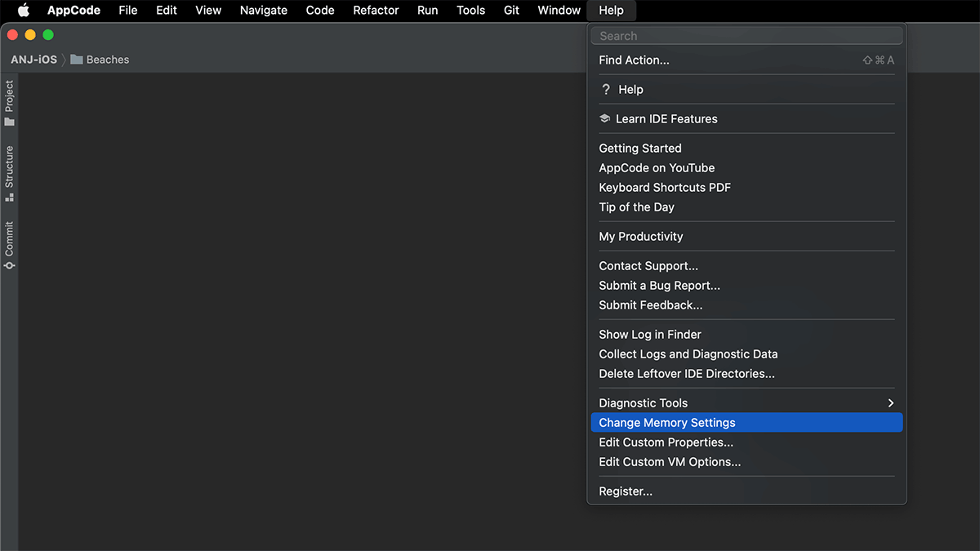The height and width of the screenshot is (551, 980).
Task: Choose Submit a Bug Report
Action: tap(659, 285)
